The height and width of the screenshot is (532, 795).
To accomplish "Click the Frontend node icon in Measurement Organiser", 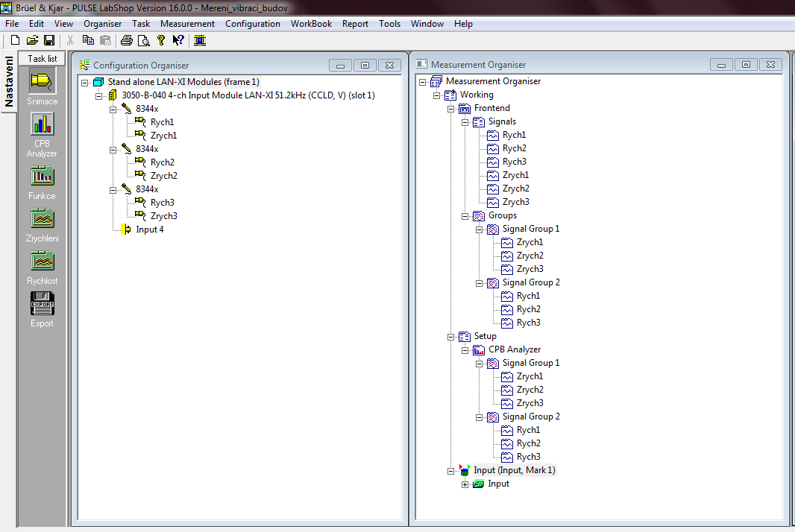I will click(x=465, y=109).
